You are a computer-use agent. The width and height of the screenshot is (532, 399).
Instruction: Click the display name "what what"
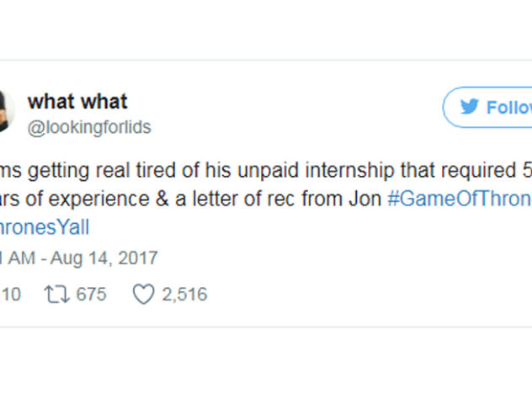77,102
